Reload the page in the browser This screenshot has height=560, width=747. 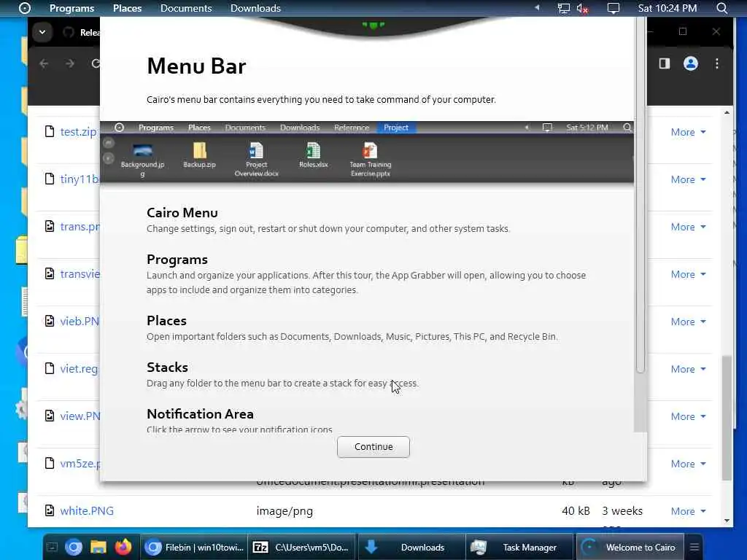[x=96, y=63]
